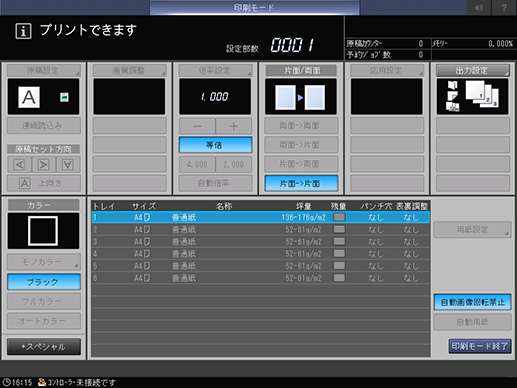Viewport: 517px width, 388px height.
Task: Click the パンチ穴 column header
Action: pyautogui.click(x=376, y=206)
